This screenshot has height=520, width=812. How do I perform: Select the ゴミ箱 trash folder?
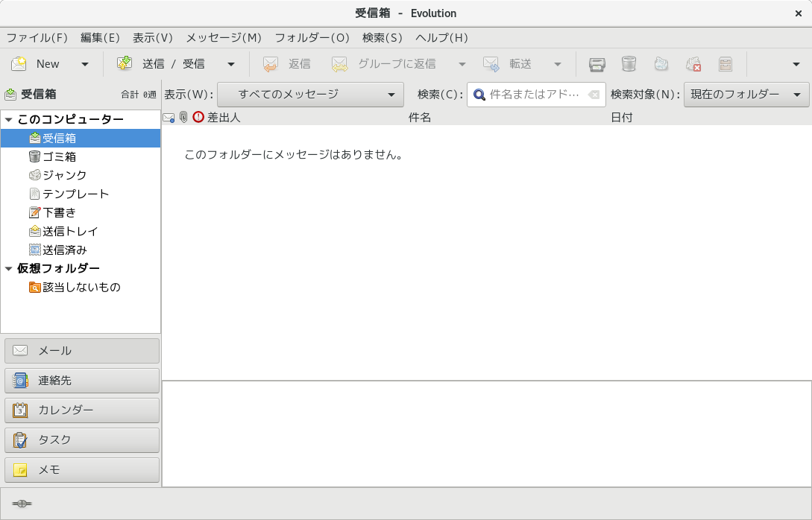point(58,156)
